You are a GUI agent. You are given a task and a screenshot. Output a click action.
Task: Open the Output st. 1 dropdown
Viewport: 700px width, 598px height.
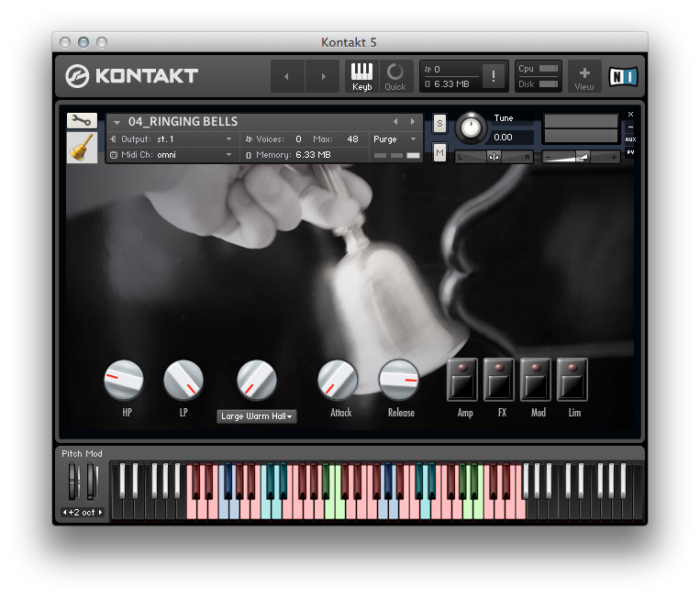pyautogui.click(x=172, y=139)
